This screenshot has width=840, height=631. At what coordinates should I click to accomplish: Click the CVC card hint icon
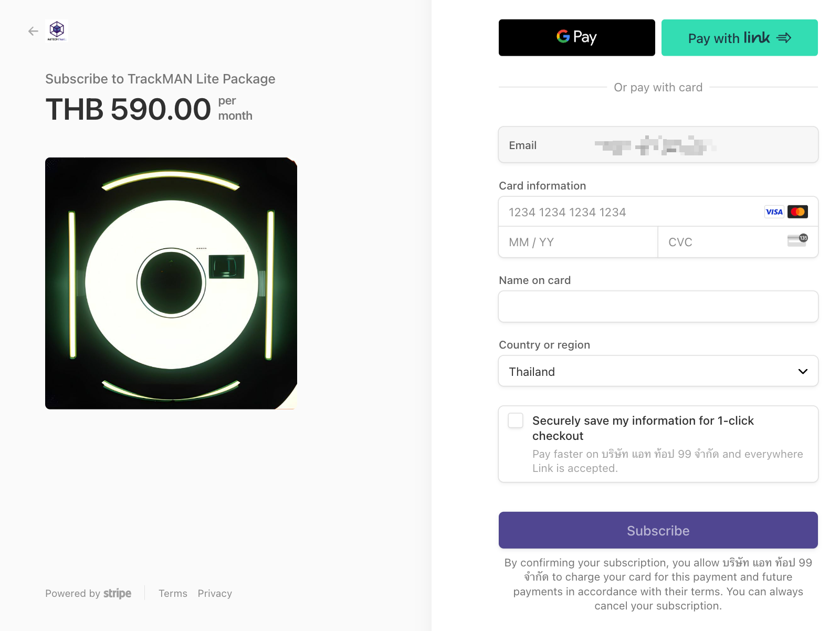click(x=797, y=241)
